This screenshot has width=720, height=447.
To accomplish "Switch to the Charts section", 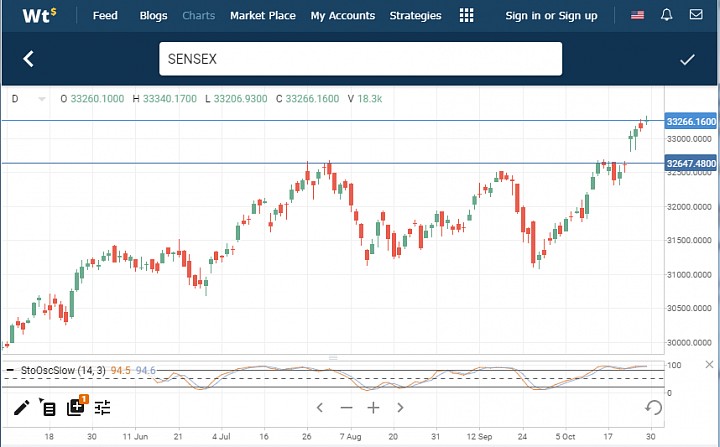I will [x=198, y=16].
